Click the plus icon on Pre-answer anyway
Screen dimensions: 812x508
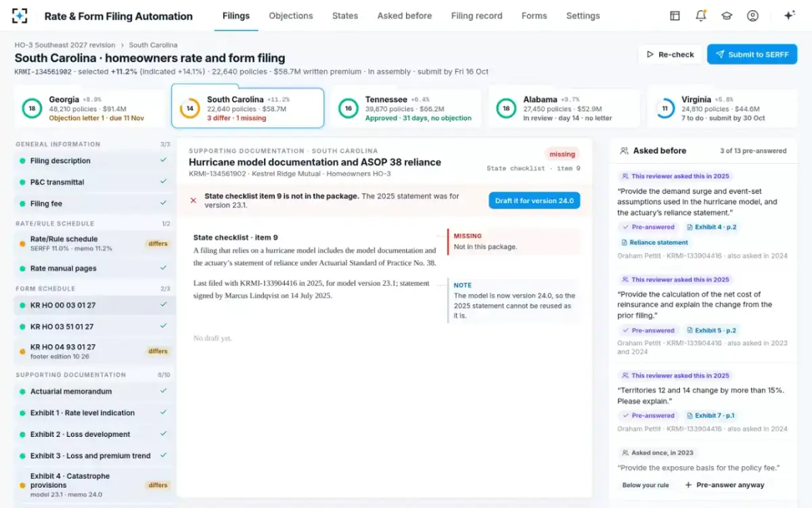(x=688, y=485)
